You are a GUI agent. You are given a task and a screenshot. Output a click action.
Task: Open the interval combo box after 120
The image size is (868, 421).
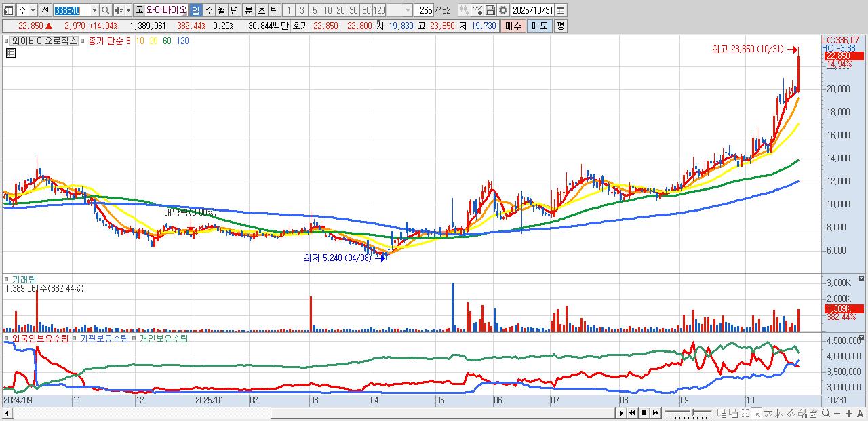(399, 10)
